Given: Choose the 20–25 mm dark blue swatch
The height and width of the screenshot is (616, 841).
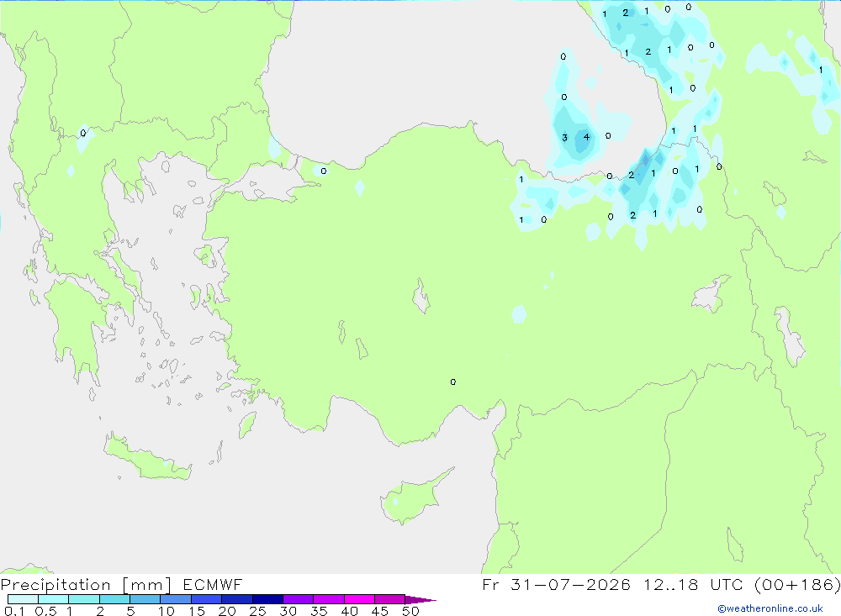Looking at the screenshot, I should click(236, 599).
